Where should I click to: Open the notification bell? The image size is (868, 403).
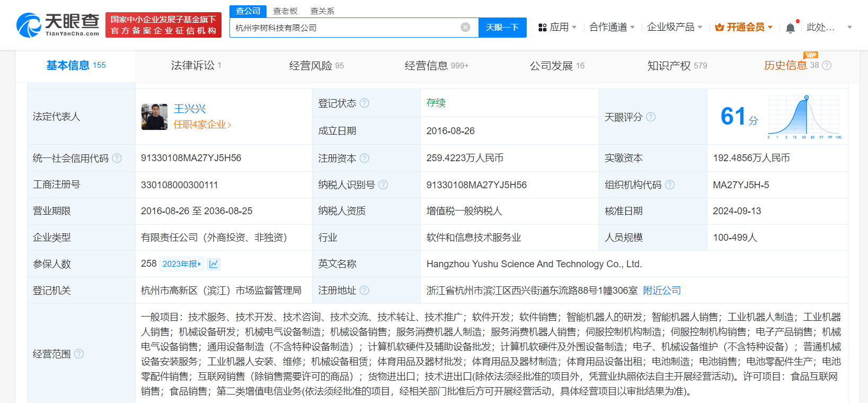coord(790,28)
